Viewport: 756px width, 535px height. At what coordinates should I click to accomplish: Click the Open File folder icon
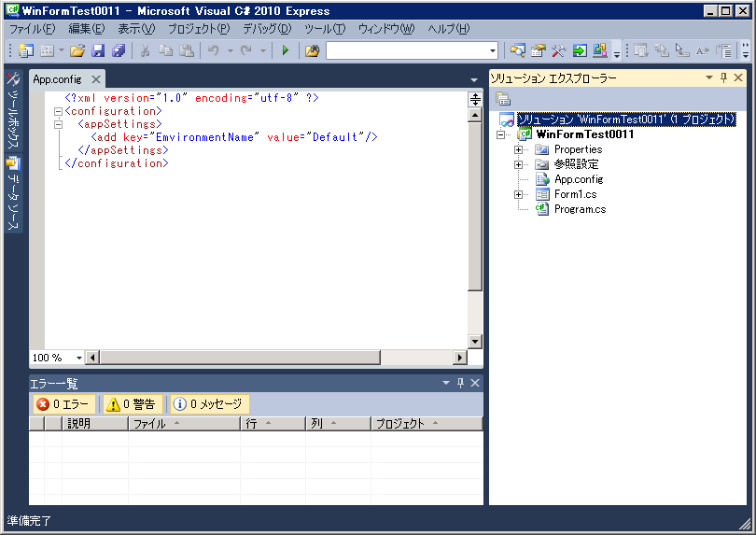[77, 50]
